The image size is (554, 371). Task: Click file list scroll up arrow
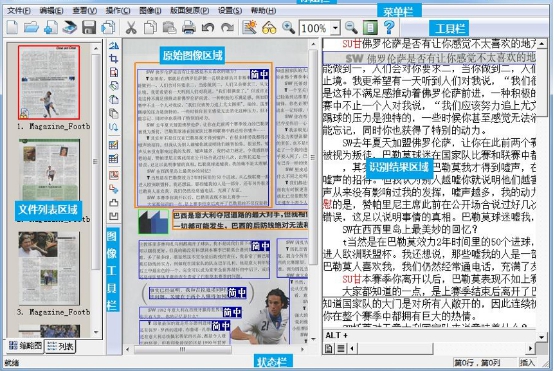(96, 48)
